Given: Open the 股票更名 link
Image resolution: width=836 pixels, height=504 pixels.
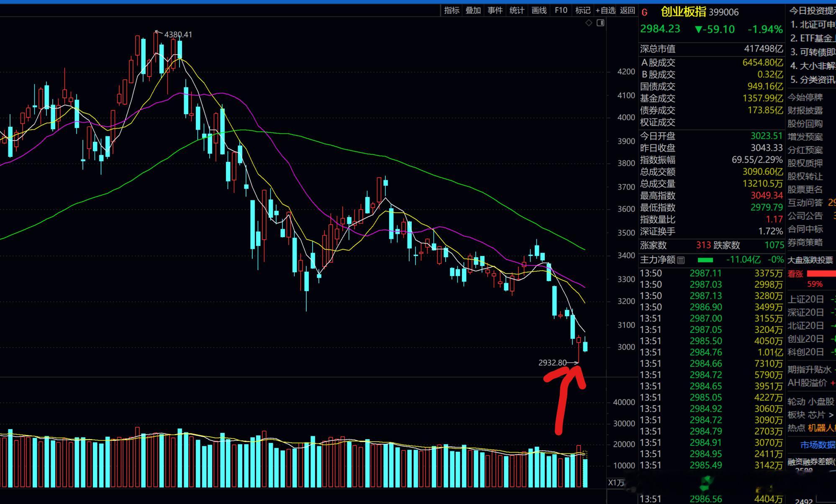Looking at the screenshot, I should point(805,189).
